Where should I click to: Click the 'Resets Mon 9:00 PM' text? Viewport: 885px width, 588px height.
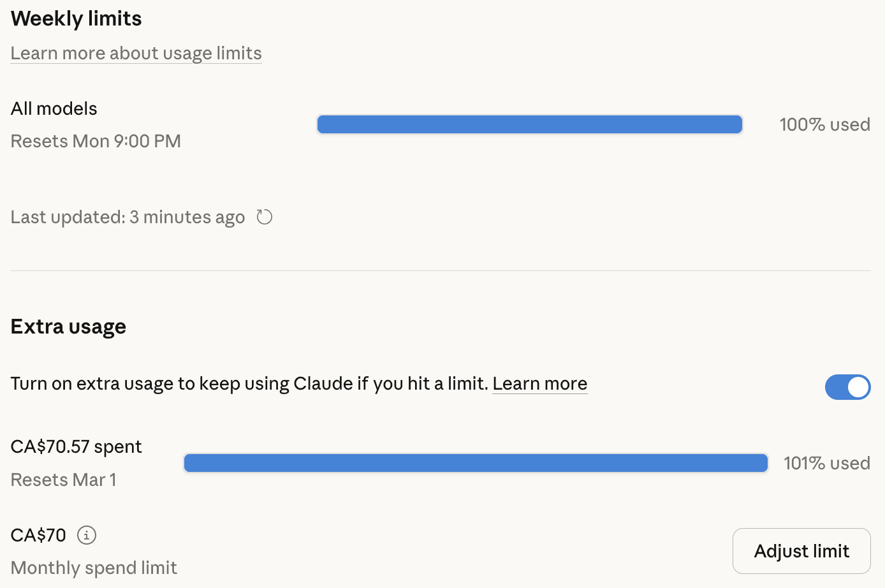[95, 141]
